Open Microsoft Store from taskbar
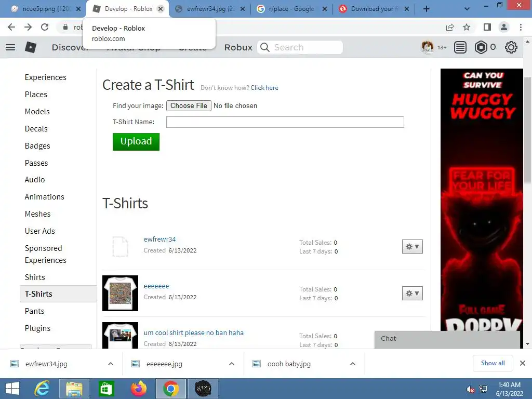The height and width of the screenshot is (399, 532). (106, 389)
